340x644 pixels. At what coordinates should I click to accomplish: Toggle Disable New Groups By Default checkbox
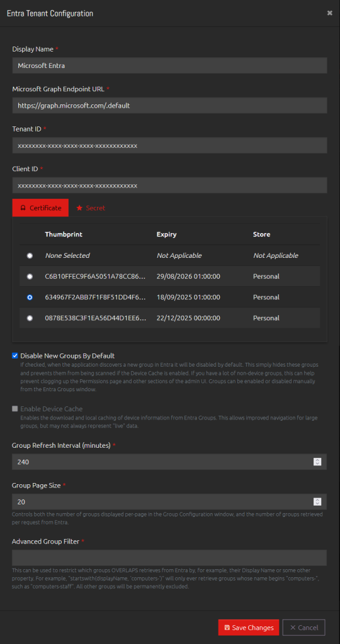pyautogui.click(x=15, y=356)
